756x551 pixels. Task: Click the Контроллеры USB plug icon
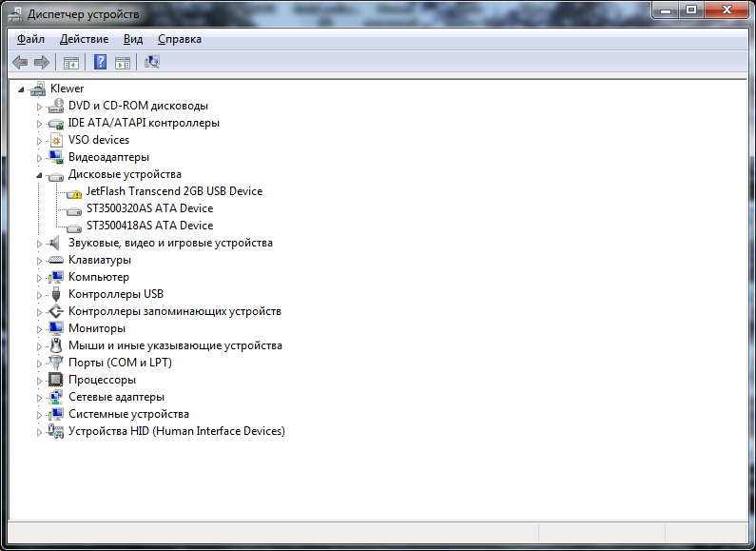[56, 294]
